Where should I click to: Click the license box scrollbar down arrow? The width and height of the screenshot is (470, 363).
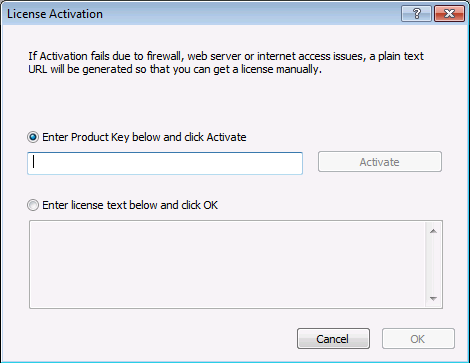click(433, 298)
